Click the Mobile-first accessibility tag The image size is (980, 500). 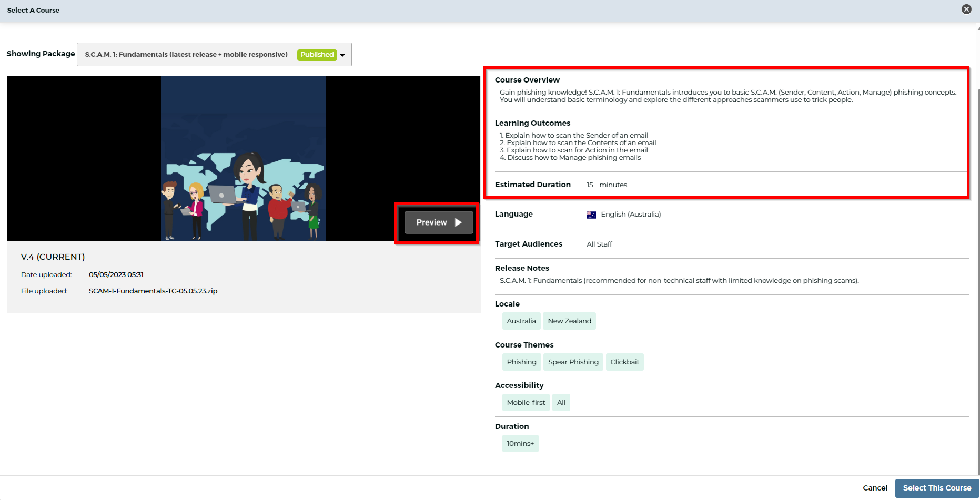click(526, 403)
